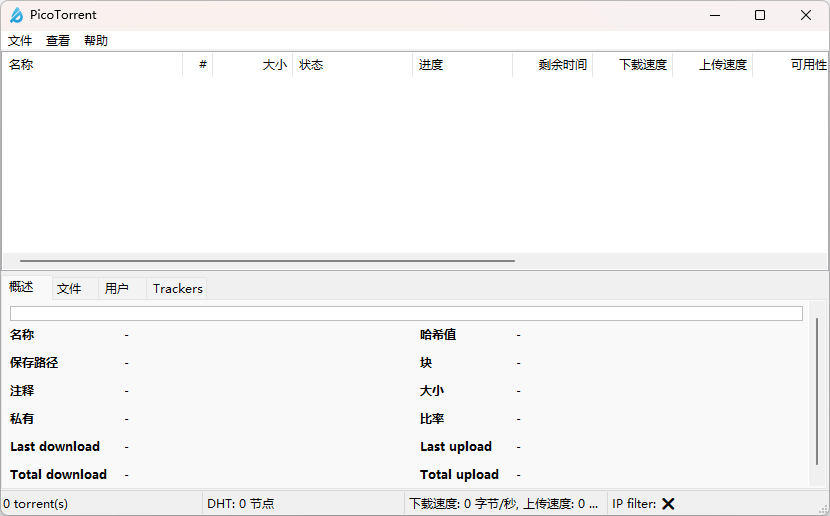Click the horizontal scrollbar of torrent list

[x=267, y=261]
